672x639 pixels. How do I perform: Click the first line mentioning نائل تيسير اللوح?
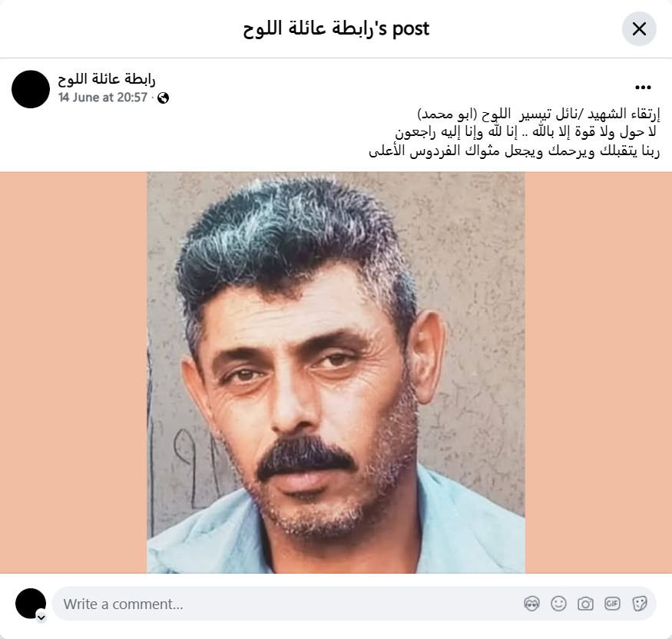coord(538,114)
